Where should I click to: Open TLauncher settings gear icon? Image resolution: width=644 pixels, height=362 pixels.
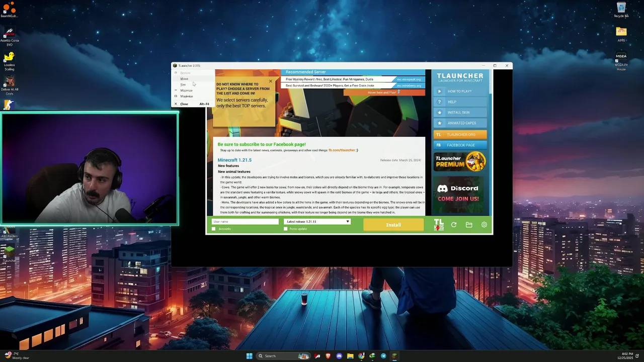[x=484, y=225]
